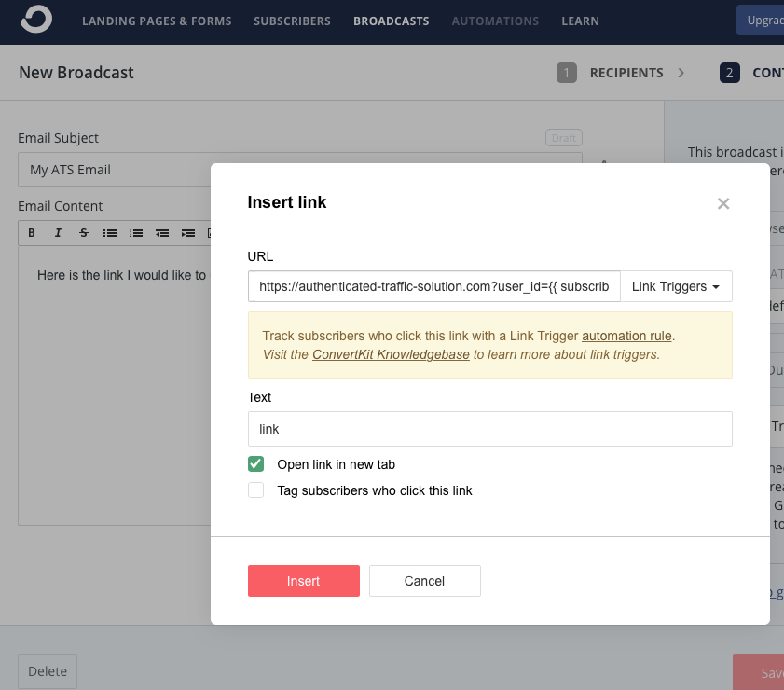Open Landing Pages & Forms menu
This screenshot has width=784, height=690.
[157, 21]
